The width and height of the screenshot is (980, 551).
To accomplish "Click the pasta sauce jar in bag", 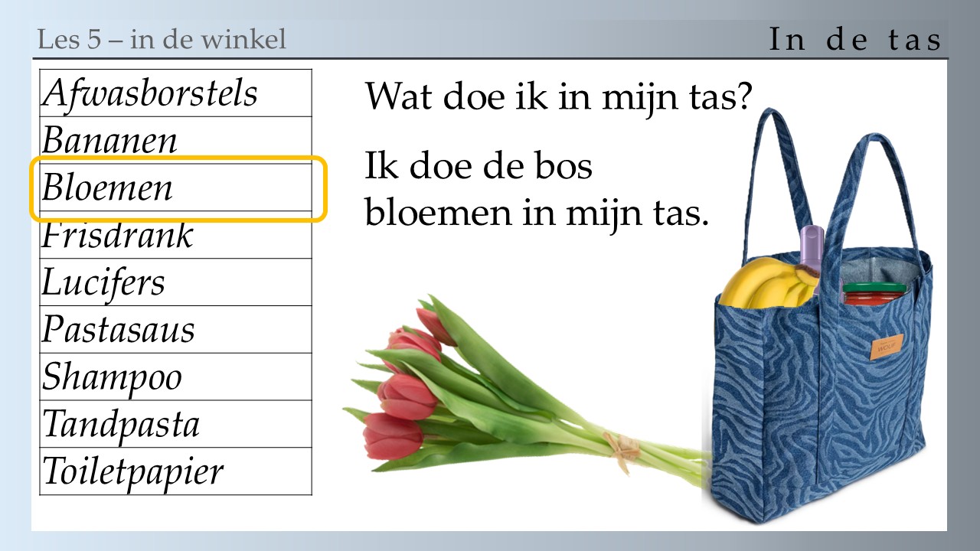I will (874, 293).
